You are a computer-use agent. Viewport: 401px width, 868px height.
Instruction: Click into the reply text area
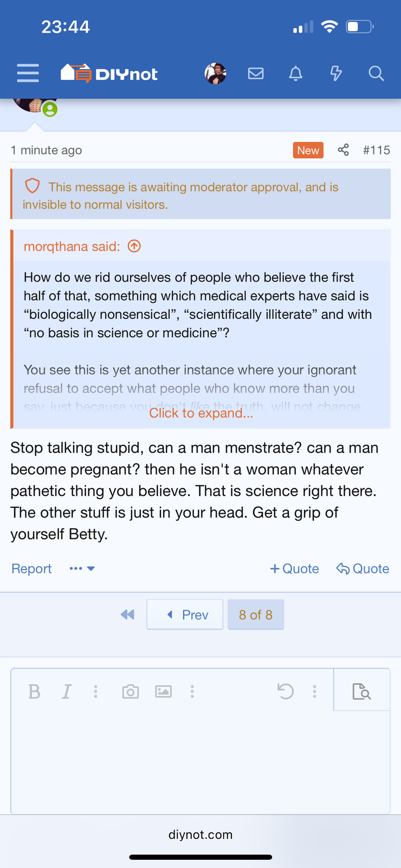point(200,759)
